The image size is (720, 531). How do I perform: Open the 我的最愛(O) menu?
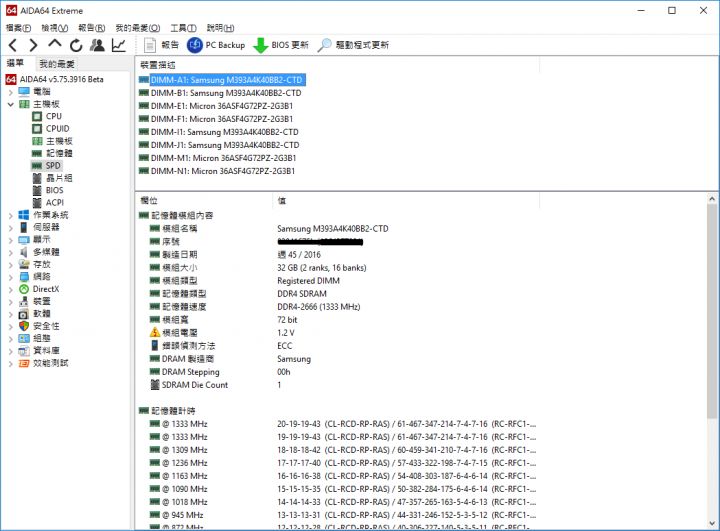click(138, 28)
